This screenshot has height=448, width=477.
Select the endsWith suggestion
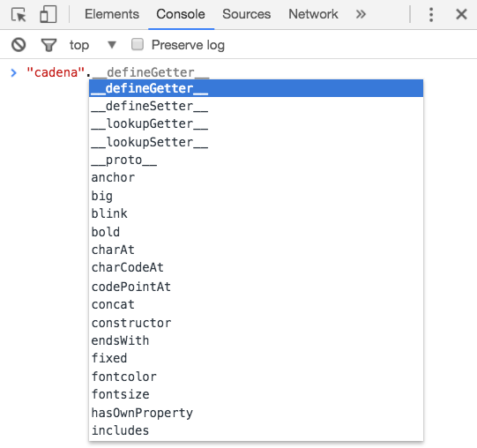tap(256, 340)
